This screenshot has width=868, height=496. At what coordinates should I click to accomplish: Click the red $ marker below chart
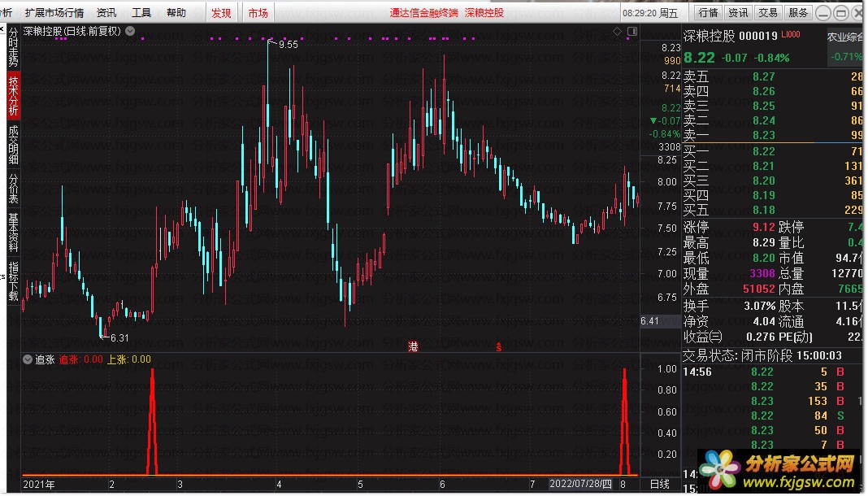499,347
